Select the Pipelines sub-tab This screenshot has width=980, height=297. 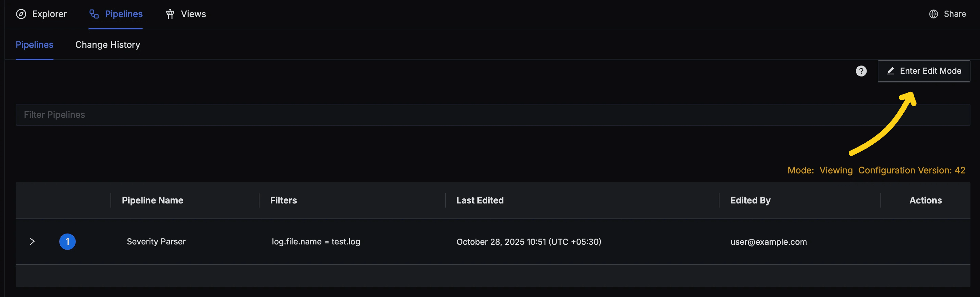pos(34,44)
